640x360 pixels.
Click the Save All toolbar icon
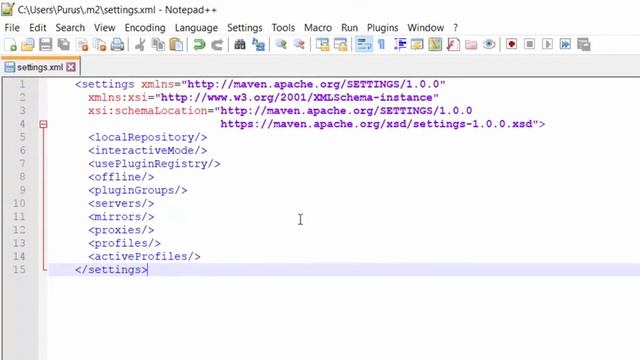[64, 44]
